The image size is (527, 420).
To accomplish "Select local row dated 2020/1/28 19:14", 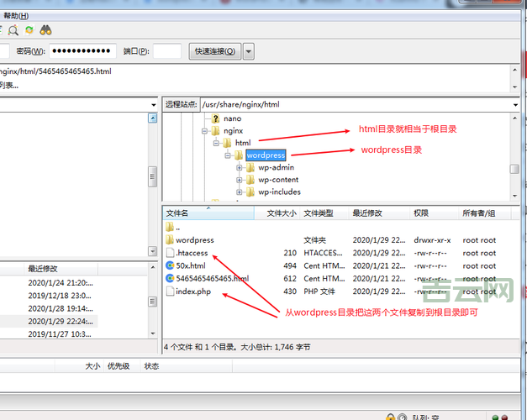I will (x=61, y=308).
